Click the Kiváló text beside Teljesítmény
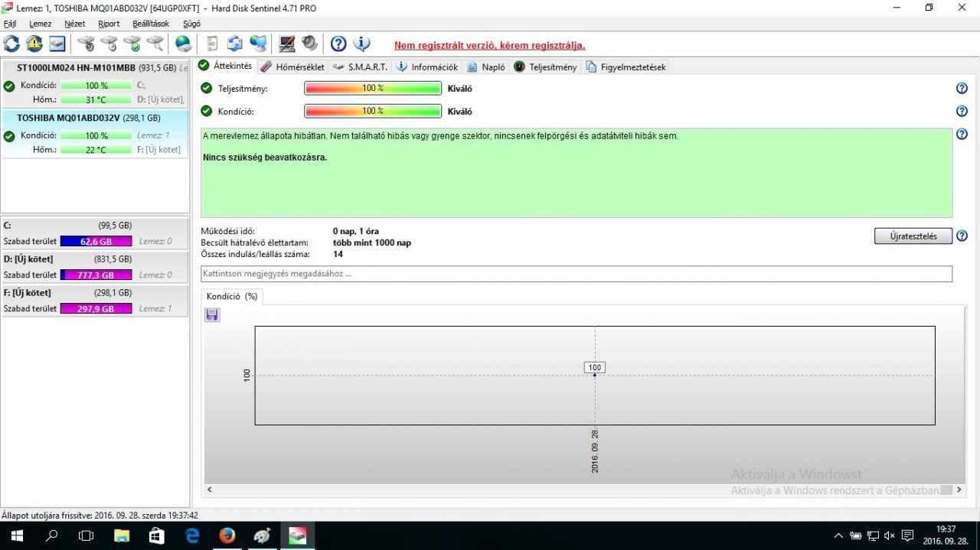 (x=460, y=89)
